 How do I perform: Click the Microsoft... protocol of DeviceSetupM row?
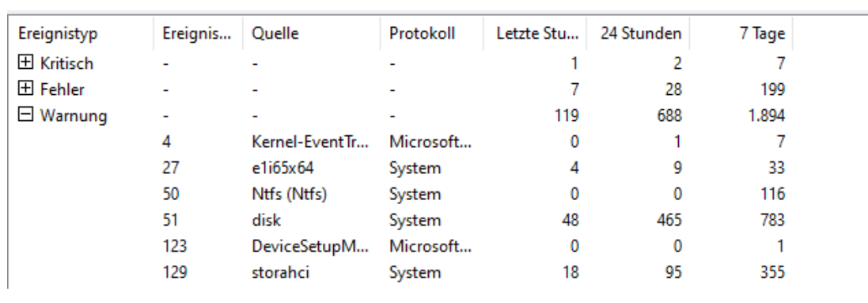point(430,247)
